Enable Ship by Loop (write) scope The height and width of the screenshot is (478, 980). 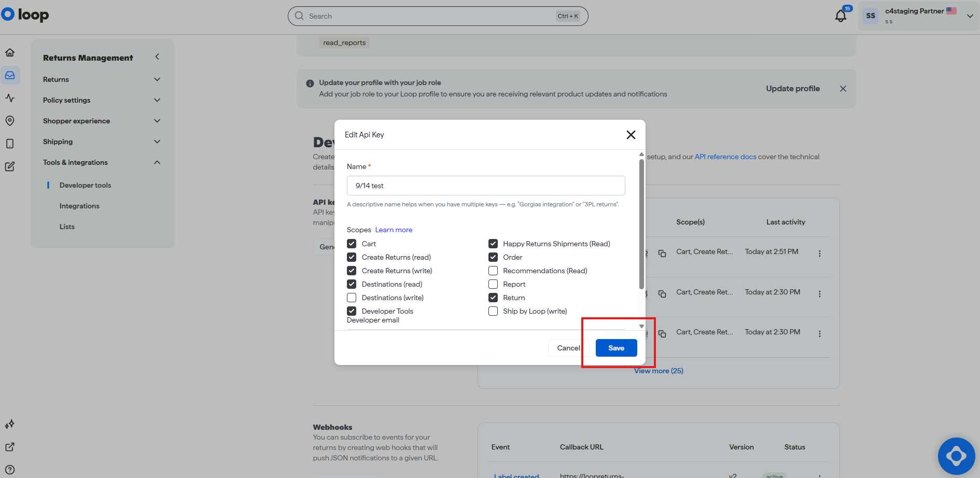click(493, 311)
